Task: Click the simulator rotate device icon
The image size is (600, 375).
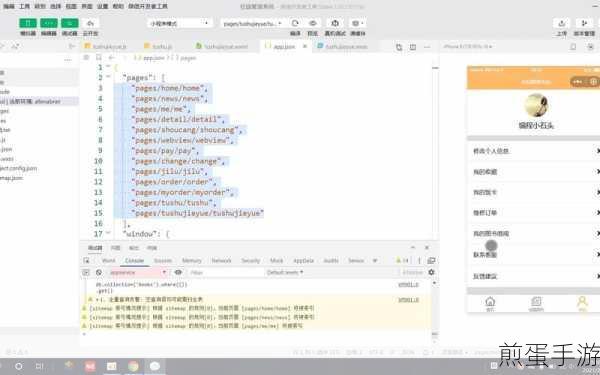Action: [573, 47]
